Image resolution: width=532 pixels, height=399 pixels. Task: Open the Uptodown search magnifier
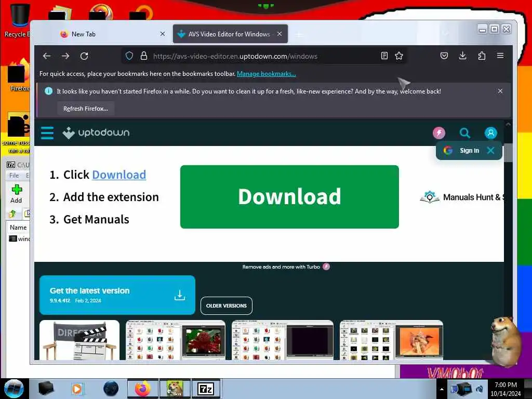point(465,132)
